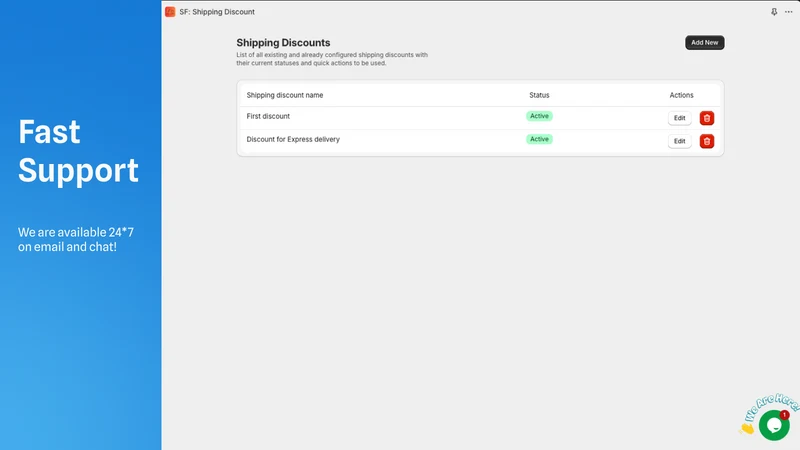This screenshot has height=450, width=800.
Task: Open the three-dots more options menu
Action: point(789,12)
